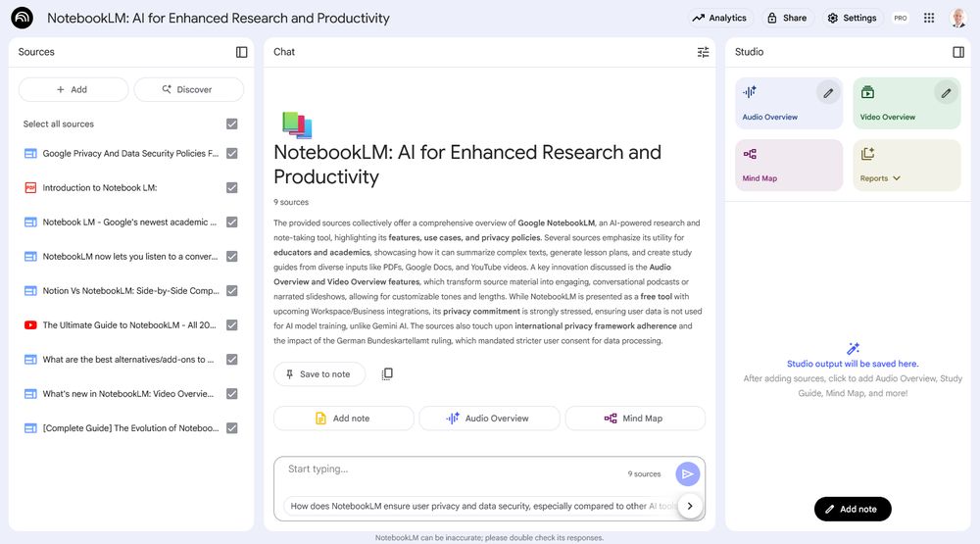Collapse the Studio panel
This screenshot has height=544, width=980.
tap(958, 52)
